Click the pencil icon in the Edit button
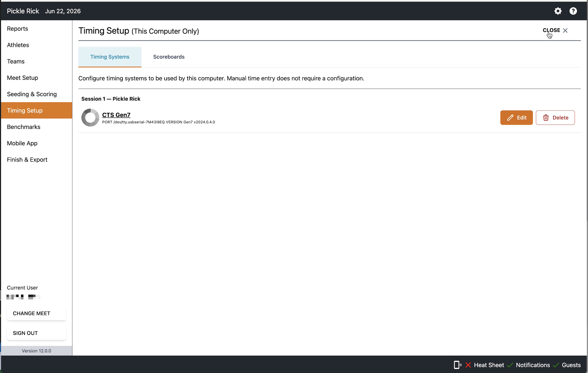 tap(510, 118)
